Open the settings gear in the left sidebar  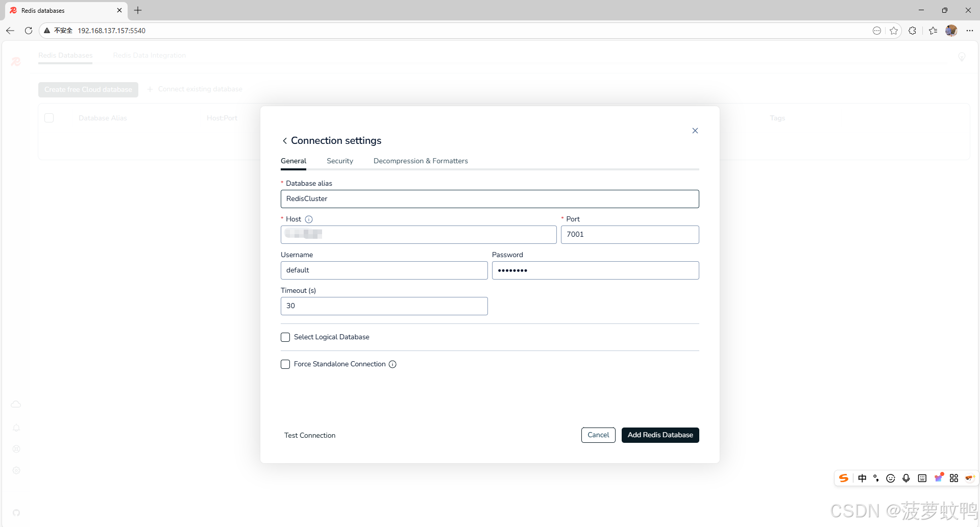(x=16, y=470)
